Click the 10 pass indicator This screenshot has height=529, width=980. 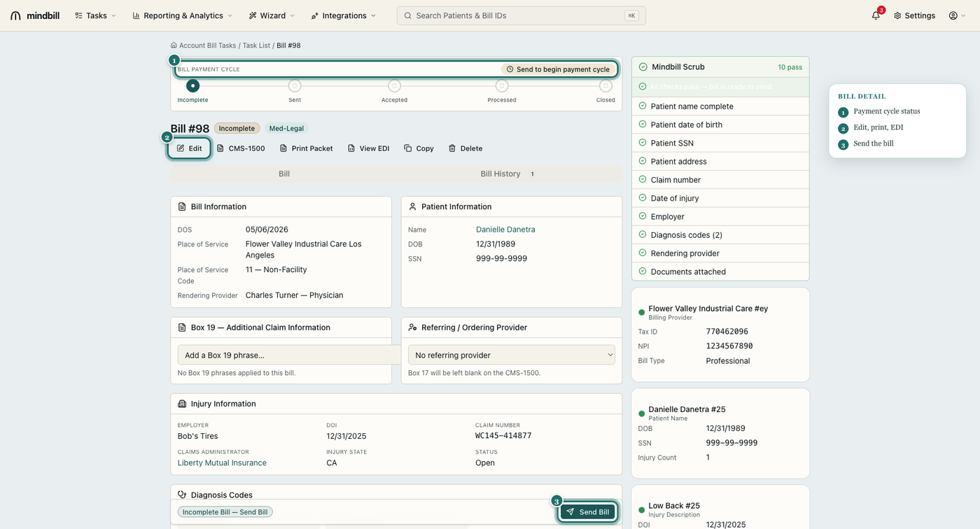click(x=790, y=67)
